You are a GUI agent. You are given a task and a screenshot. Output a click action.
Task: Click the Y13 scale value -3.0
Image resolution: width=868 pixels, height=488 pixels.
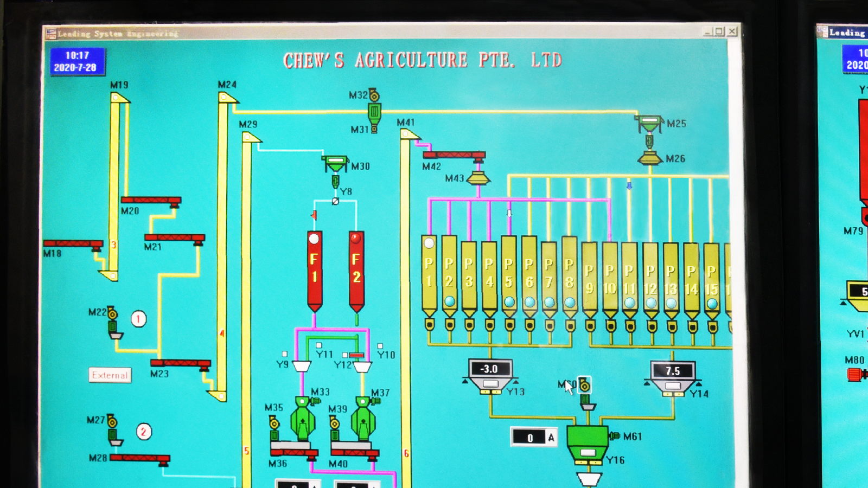489,369
